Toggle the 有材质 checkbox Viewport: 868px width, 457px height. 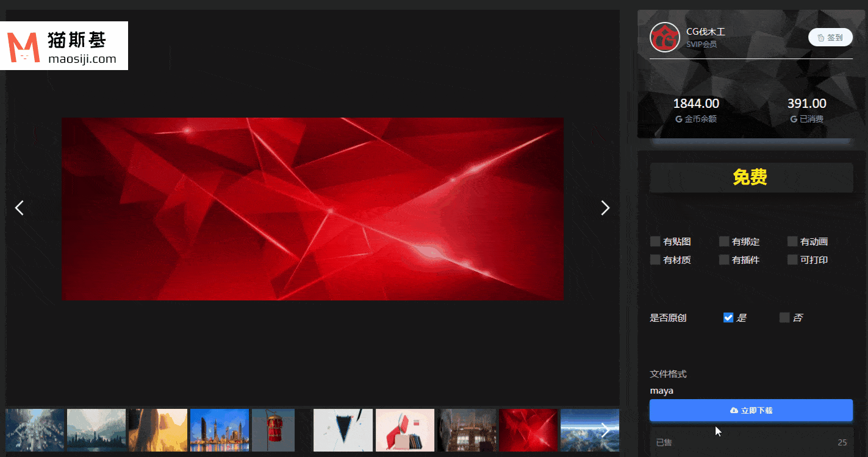(x=656, y=260)
